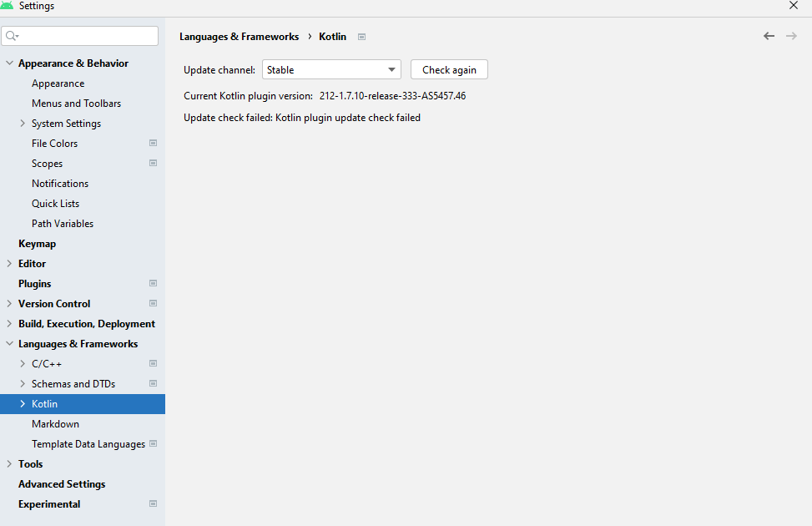Screen dimensions: 812x526
Task: Select Version Control in the tree
Action: click(54, 304)
